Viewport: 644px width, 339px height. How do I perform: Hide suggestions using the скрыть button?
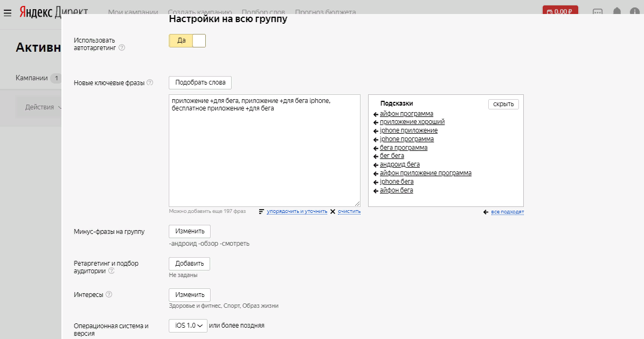coord(503,104)
